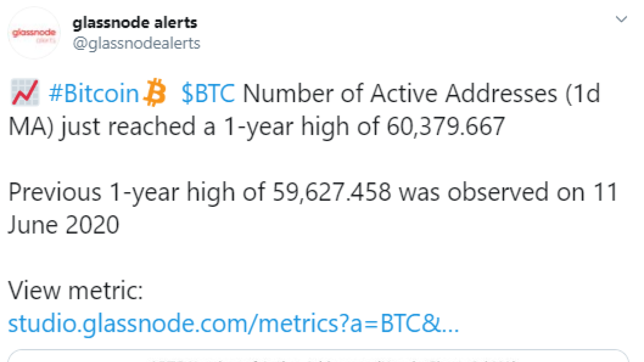Click the words "just reached" in the tweet

128,127
